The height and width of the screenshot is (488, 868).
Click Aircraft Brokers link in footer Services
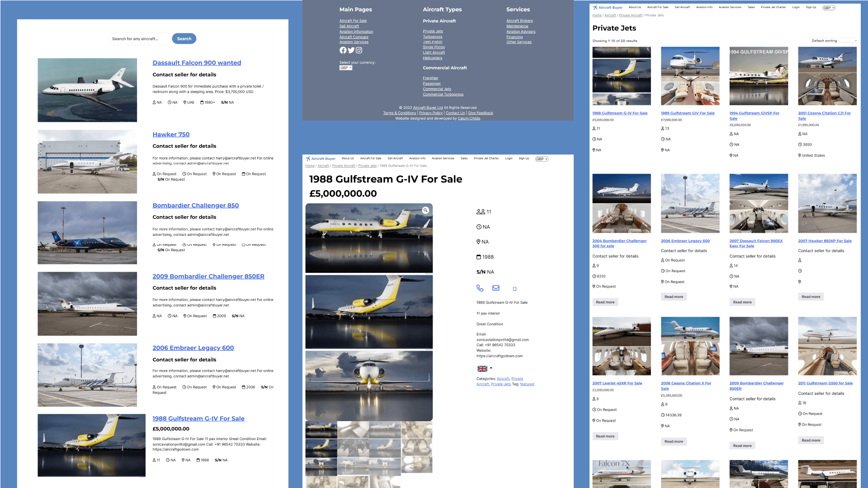[519, 21]
